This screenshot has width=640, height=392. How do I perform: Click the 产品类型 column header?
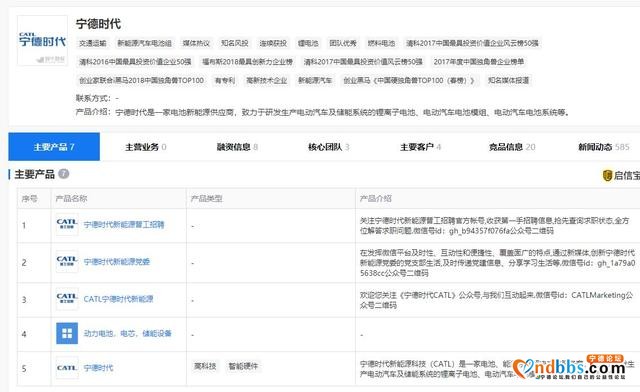click(207, 198)
